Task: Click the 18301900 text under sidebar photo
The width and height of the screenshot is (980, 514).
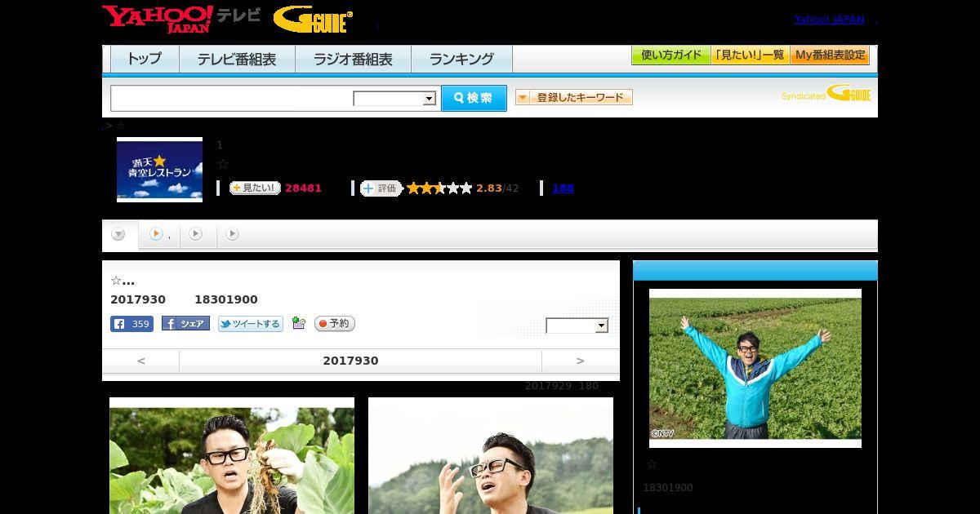Action: pos(667,488)
